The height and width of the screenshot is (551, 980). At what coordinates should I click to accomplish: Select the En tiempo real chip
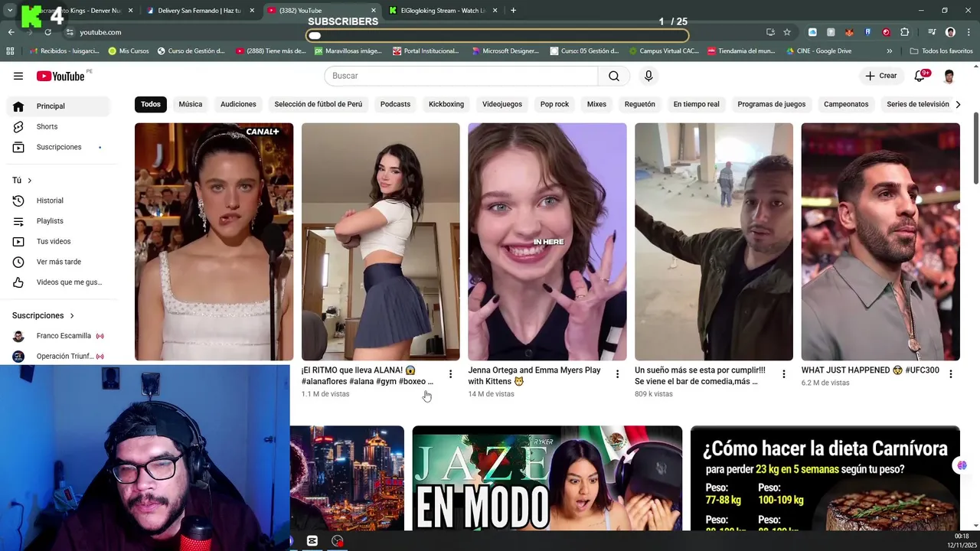[x=696, y=104]
